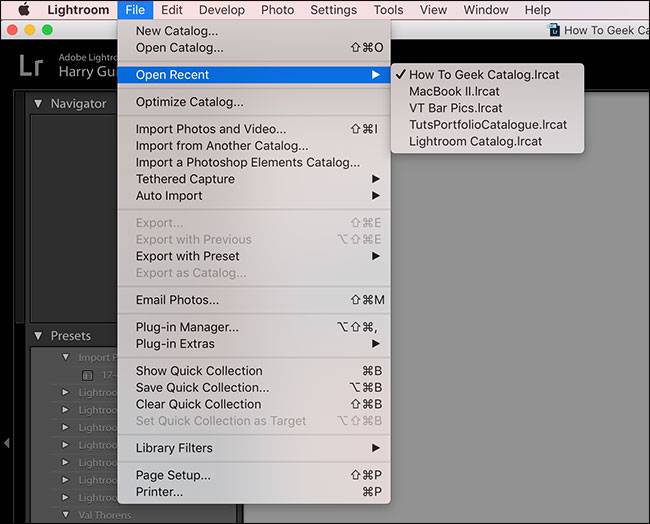Open Plug-in Manager... from File menu
This screenshot has height=524, width=650.
(x=254, y=327)
